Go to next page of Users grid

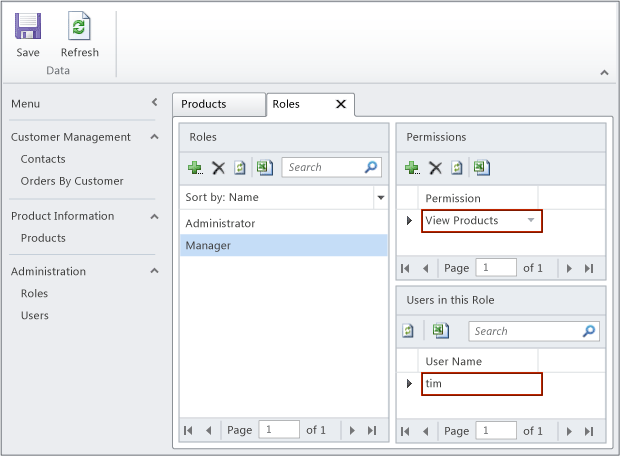569,431
